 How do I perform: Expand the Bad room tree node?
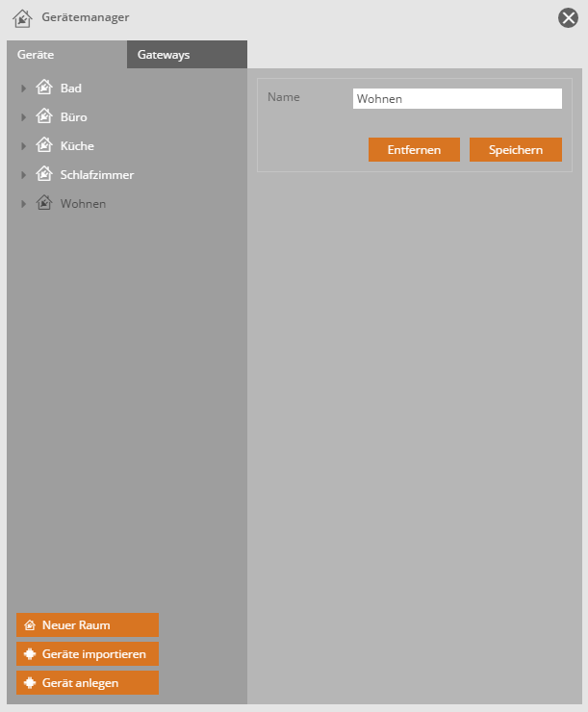(24, 89)
